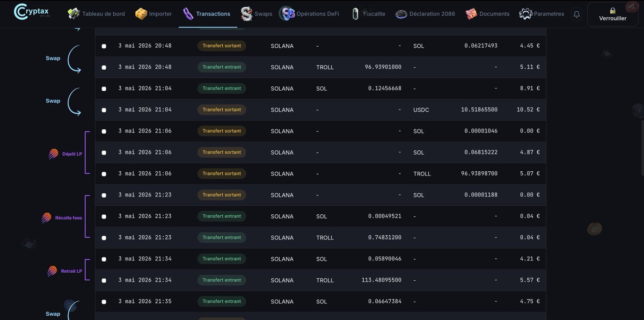Click the Verrouiller lock button
644x320 pixels.
(x=613, y=14)
